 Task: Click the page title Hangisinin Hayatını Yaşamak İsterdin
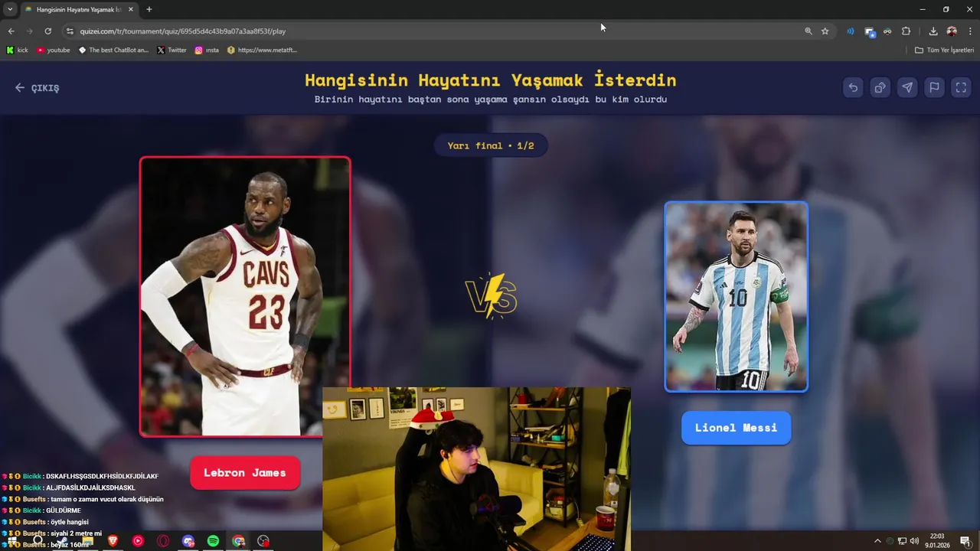(x=490, y=80)
